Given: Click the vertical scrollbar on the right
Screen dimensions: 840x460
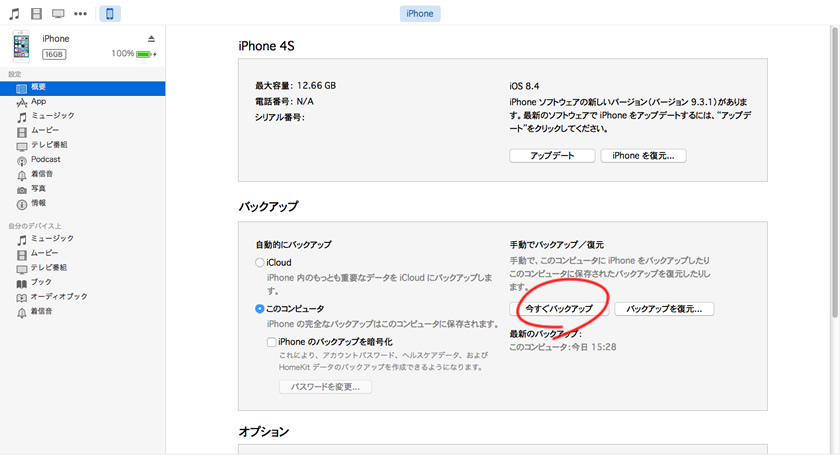Looking at the screenshot, I should (836, 171).
